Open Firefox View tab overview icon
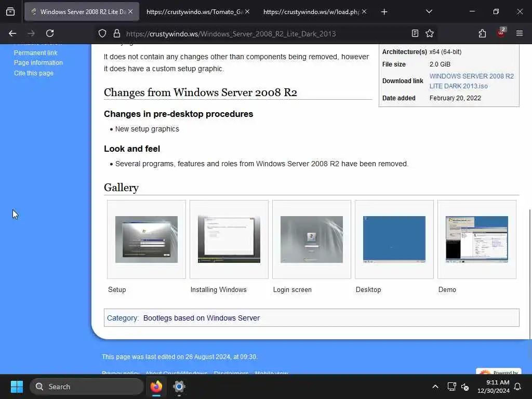This screenshot has width=532, height=399. [x=10, y=11]
